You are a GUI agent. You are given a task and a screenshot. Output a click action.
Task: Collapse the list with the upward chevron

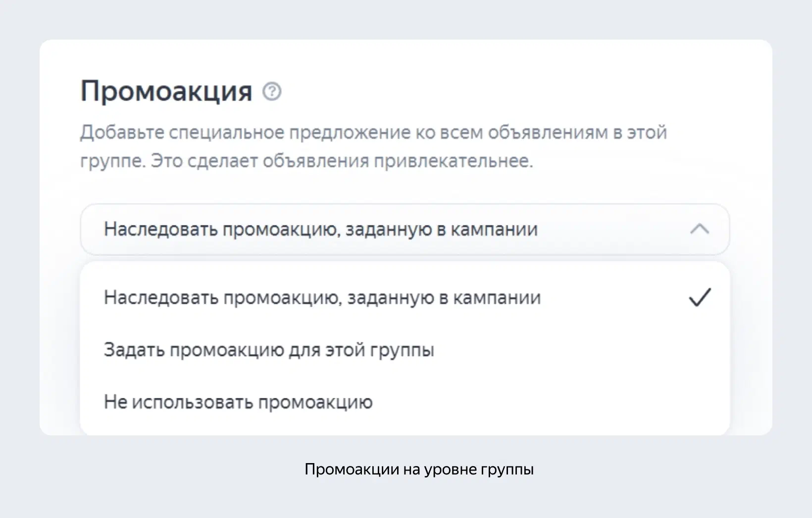700,229
